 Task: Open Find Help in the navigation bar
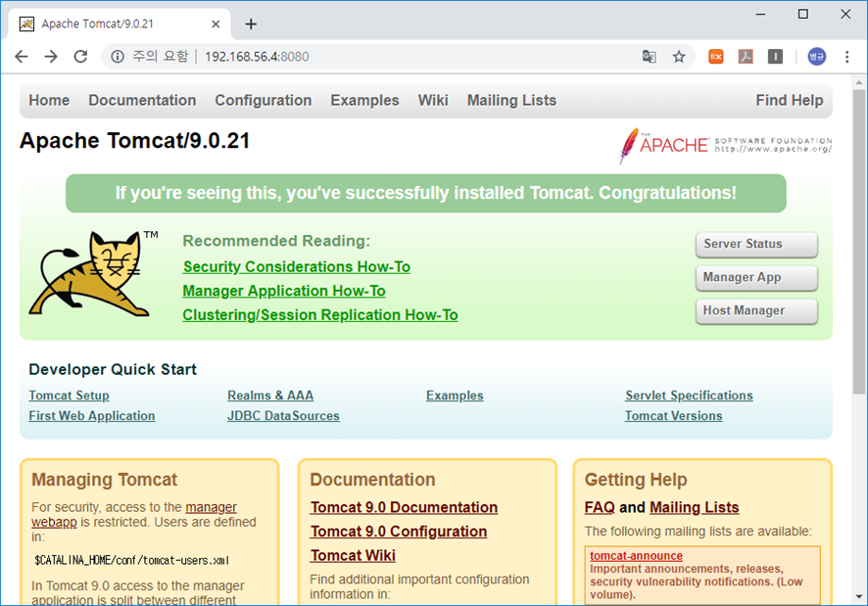pos(790,100)
